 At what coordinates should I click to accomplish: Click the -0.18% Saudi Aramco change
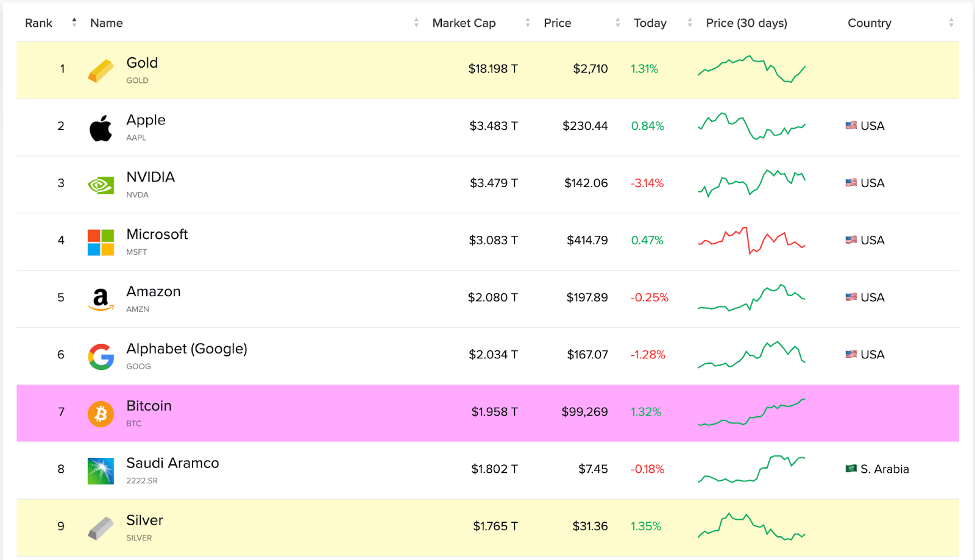(x=648, y=469)
